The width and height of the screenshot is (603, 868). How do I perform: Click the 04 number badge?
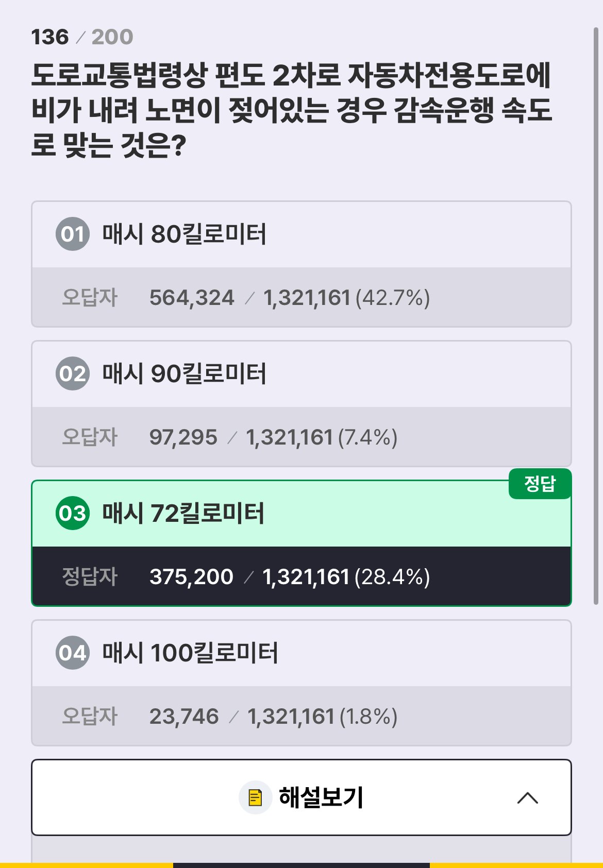point(72,653)
